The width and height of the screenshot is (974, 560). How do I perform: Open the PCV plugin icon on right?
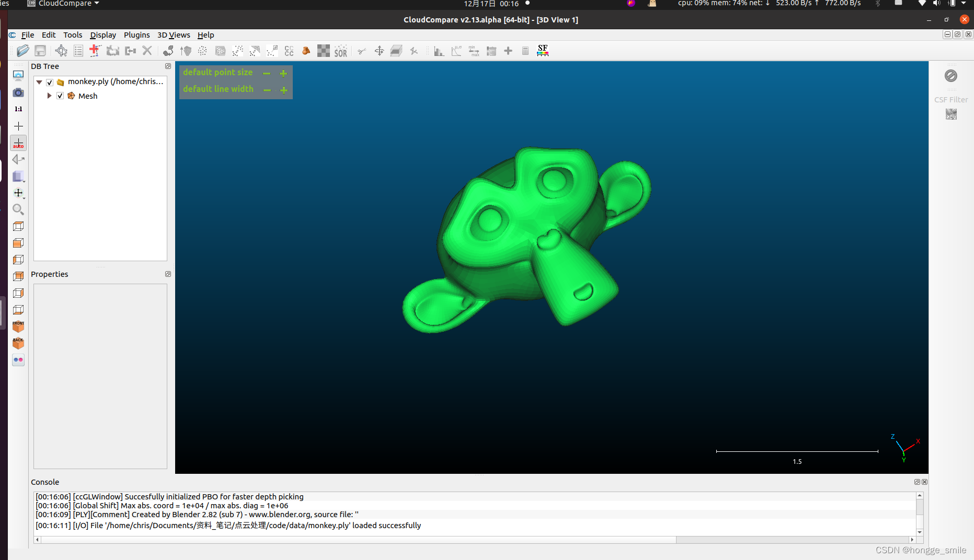click(951, 114)
